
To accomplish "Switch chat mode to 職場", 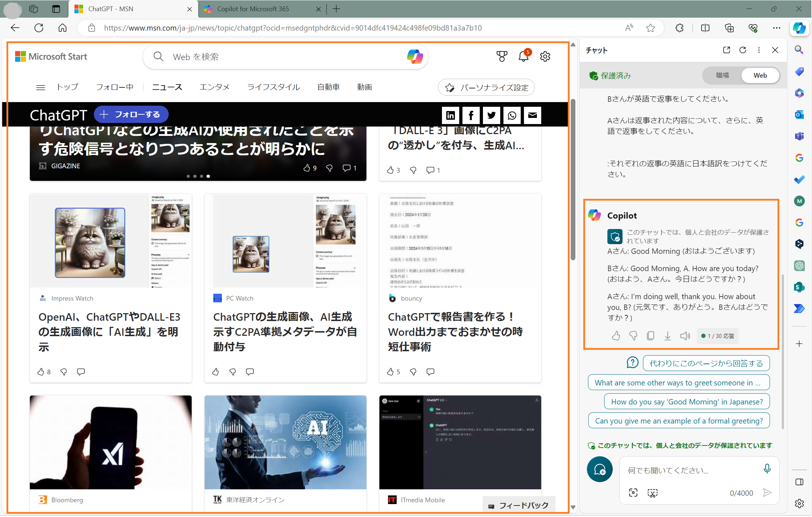I will (x=722, y=76).
